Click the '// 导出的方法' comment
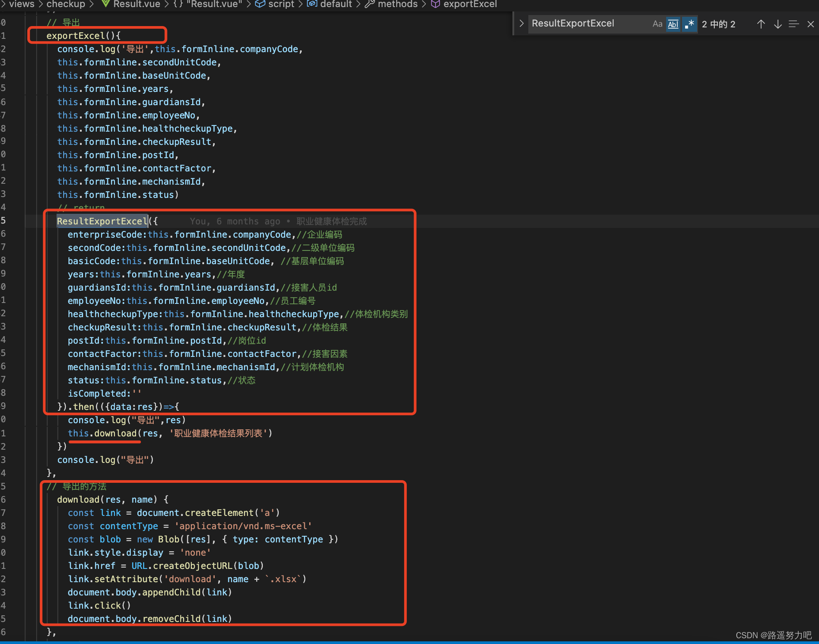The image size is (819, 644). (x=76, y=486)
